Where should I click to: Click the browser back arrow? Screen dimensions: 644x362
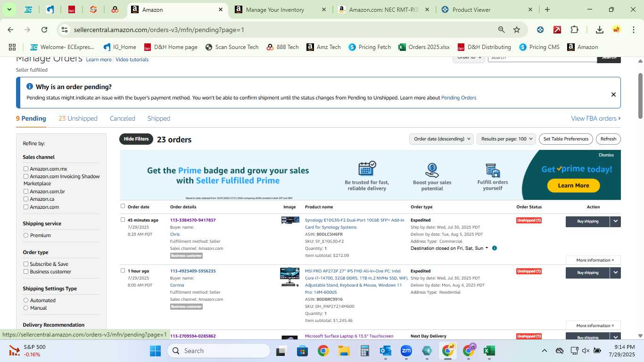(x=10, y=30)
